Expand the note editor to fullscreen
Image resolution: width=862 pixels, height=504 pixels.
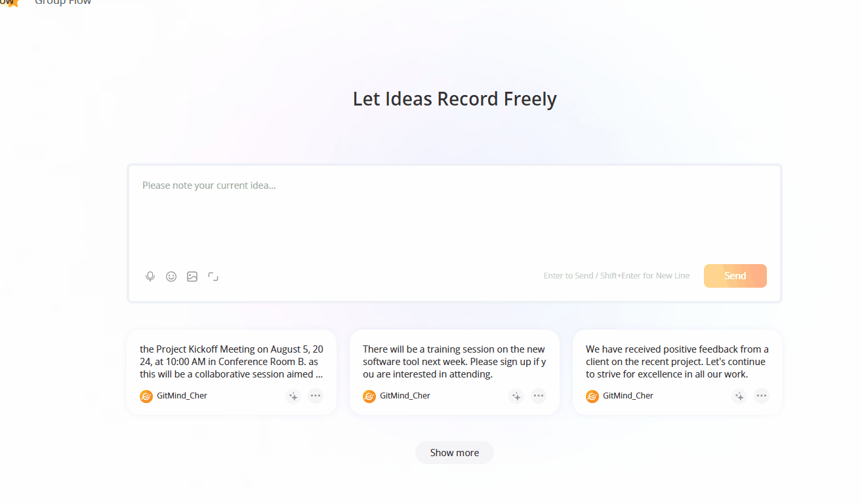[213, 276]
